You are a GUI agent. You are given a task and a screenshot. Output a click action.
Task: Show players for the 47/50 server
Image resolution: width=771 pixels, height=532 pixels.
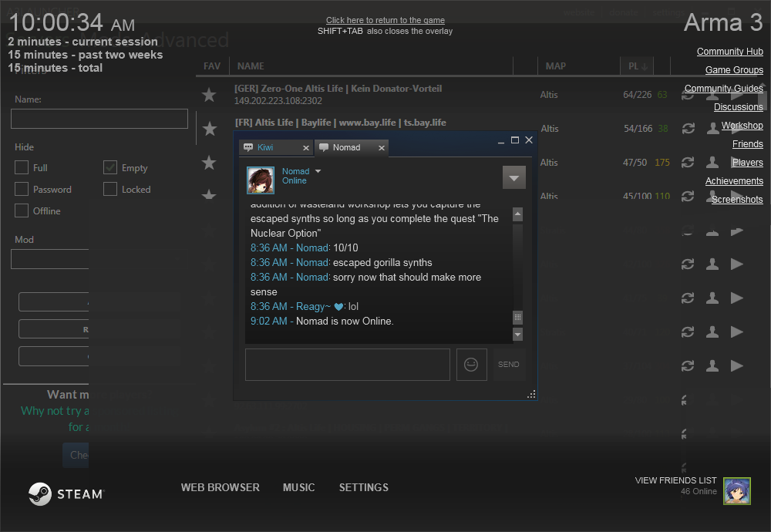[712, 162]
